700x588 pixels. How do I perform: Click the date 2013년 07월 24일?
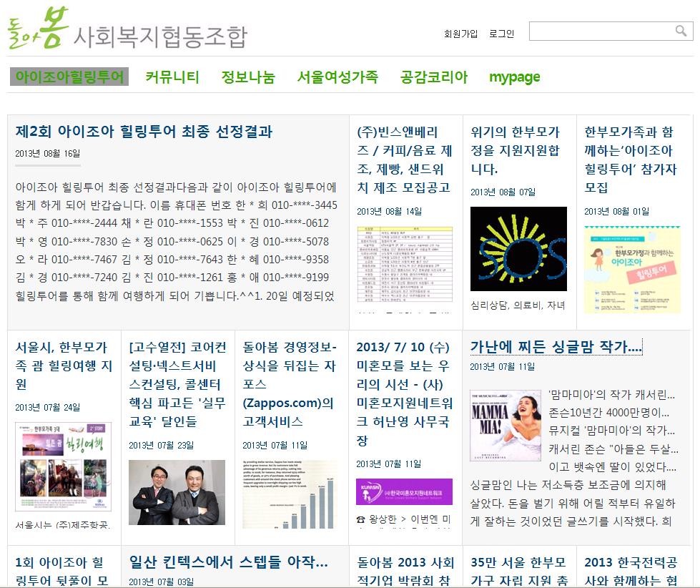pos(48,408)
